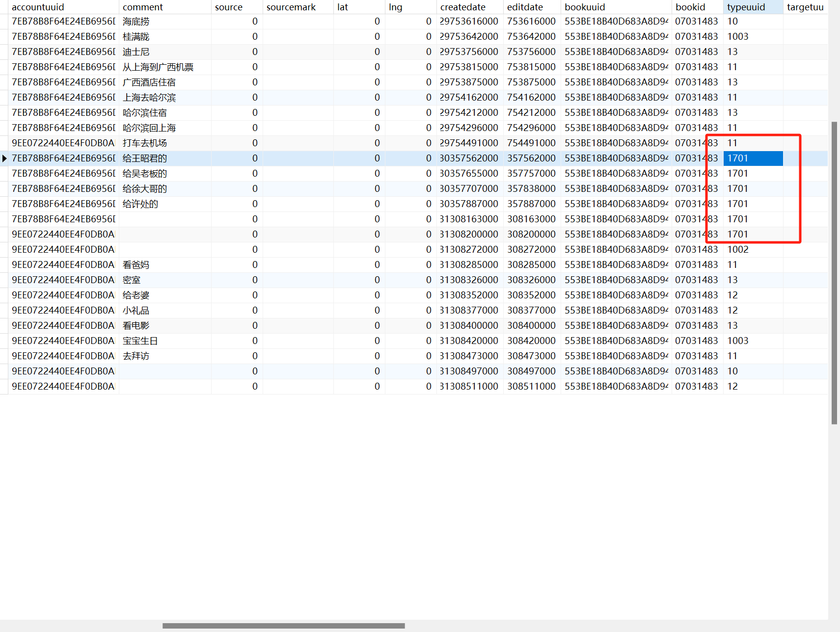Click the accountuuid column header
This screenshot has height=632, width=840.
38,7
